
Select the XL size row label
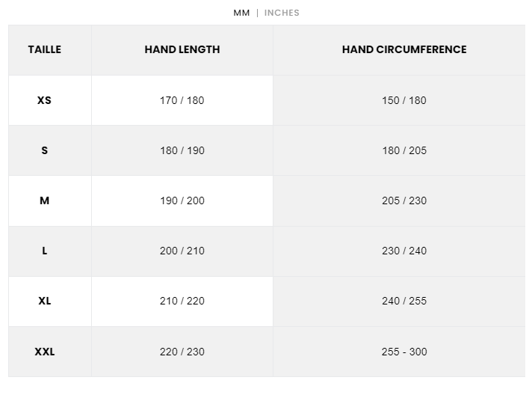(45, 301)
